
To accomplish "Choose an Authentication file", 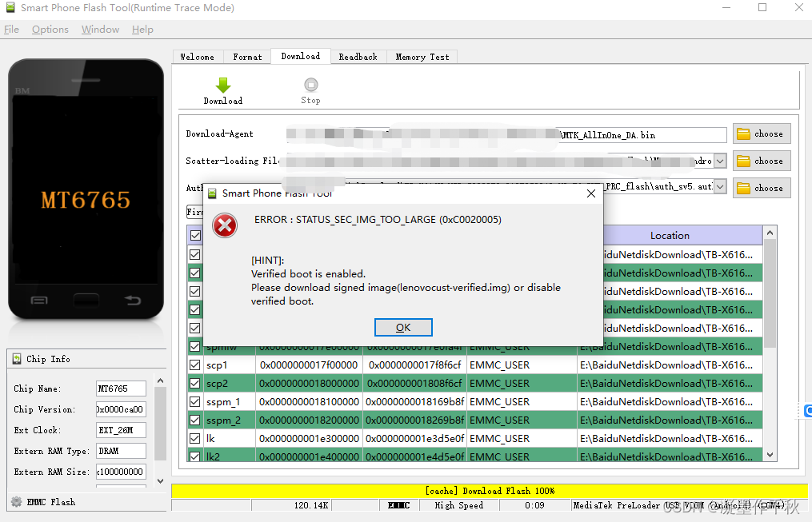I will pyautogui.click(x=762, y=188).
